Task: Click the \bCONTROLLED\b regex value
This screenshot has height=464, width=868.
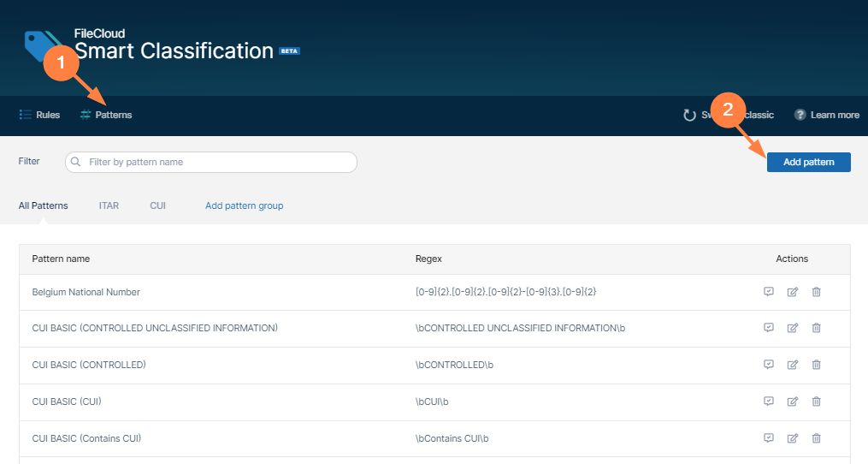Action: [x=454, y=365]
